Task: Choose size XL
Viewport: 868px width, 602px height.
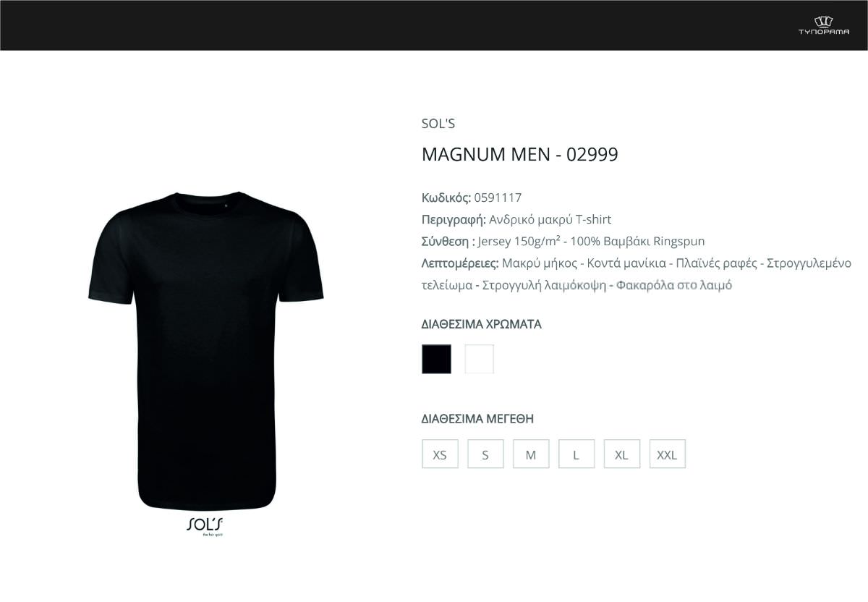Action: click(x=622, y=454)
